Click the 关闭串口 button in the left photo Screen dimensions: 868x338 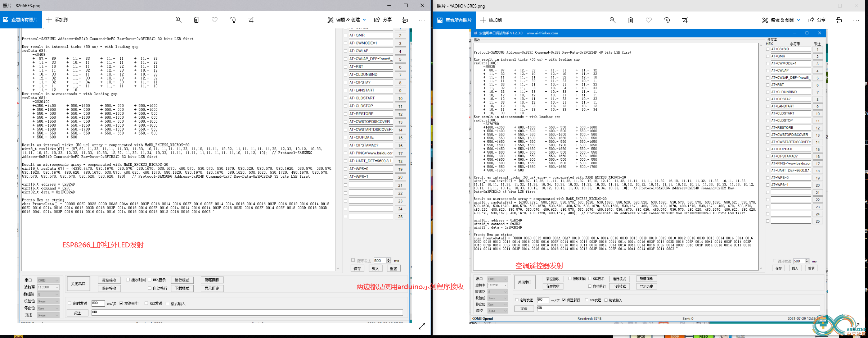point(78,284)
